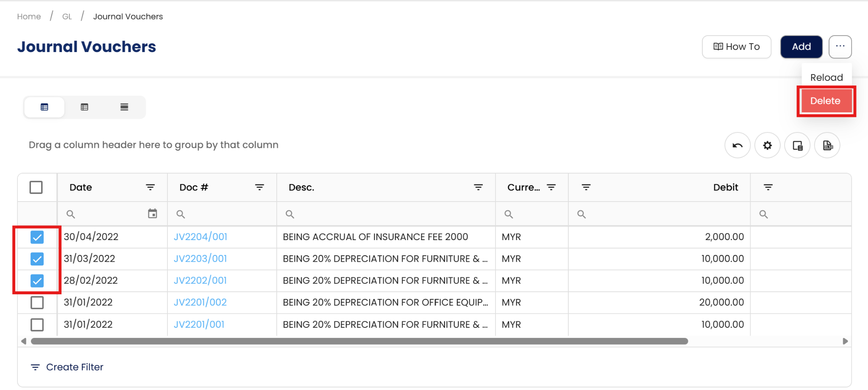The width and height of the screenshot is (868, 390).
Task: Open the Doc # column header filter
Action: tap(259, 187)
